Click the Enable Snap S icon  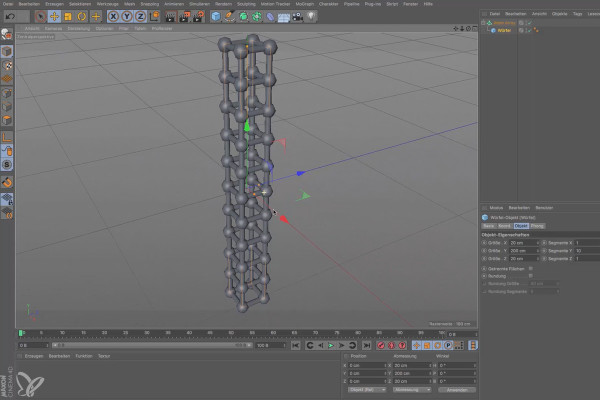(7, 165)
